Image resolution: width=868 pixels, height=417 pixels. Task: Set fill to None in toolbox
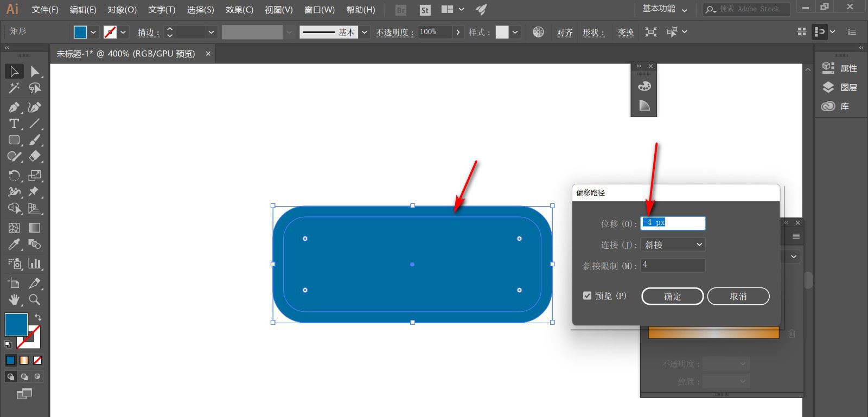(x=37, y=360)
